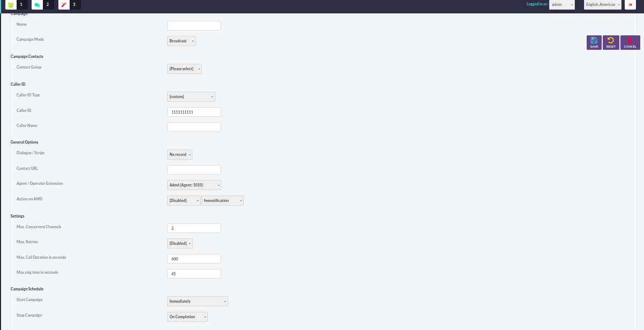This screenshot has width=644, height=330.
Task: Open the Agent / Operator Extension dropdown
Action: (194, 185)
